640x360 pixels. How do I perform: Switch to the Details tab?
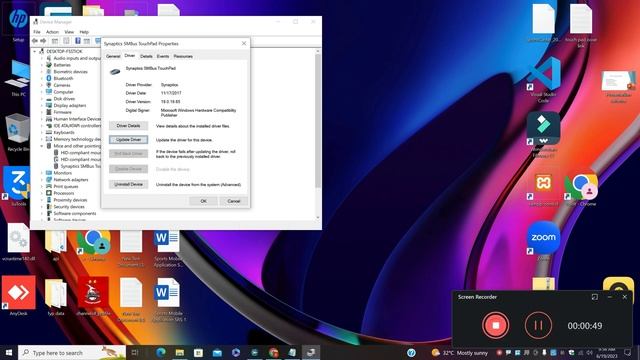click(146, 56)
